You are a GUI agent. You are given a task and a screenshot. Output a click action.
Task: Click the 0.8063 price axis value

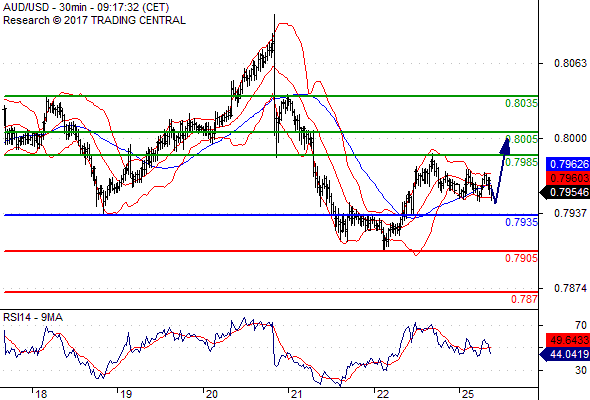[570, 63]
